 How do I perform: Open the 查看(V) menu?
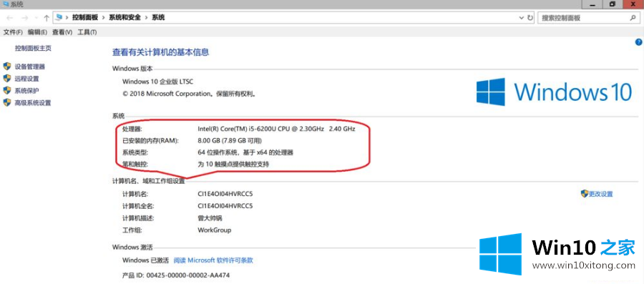pos(62,32)
